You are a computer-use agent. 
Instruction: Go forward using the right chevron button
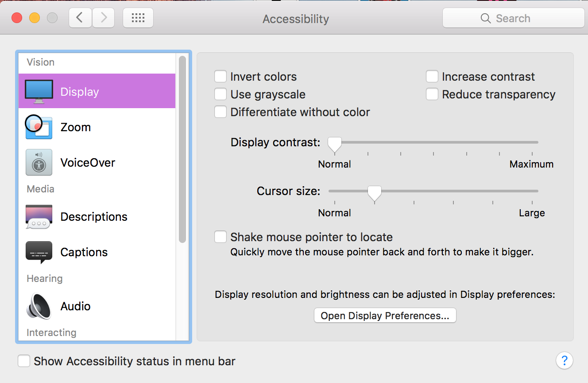click(104, 18)
